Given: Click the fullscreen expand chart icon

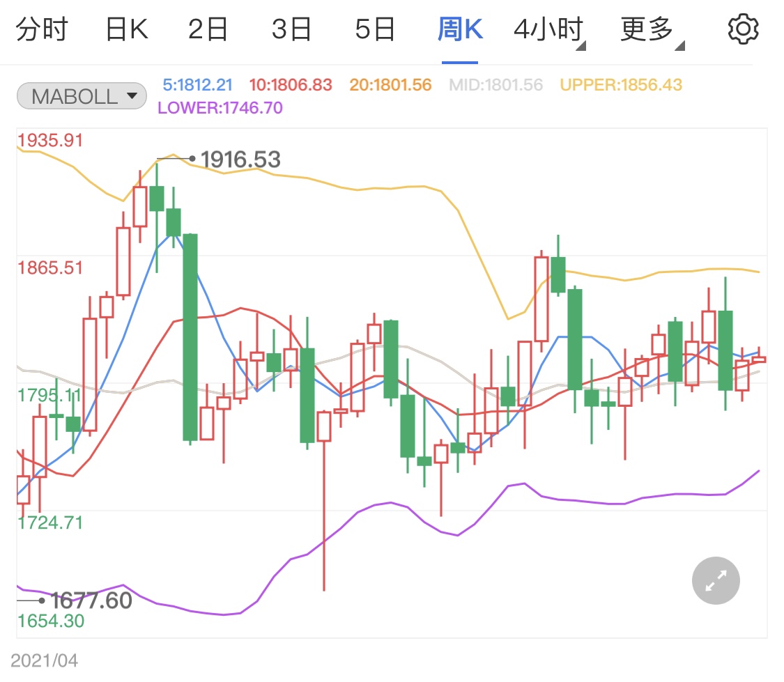Looking at the screenshot, I should 716,580.
